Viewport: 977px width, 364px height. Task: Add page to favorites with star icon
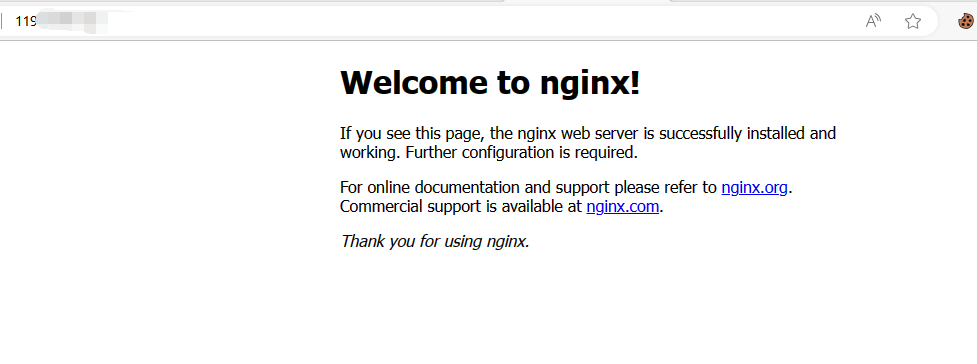point(913,21)
